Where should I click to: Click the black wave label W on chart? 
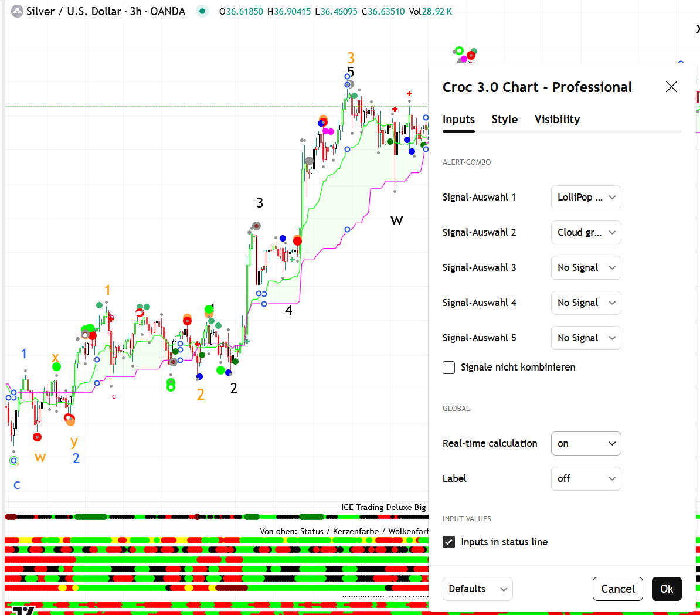397,221
